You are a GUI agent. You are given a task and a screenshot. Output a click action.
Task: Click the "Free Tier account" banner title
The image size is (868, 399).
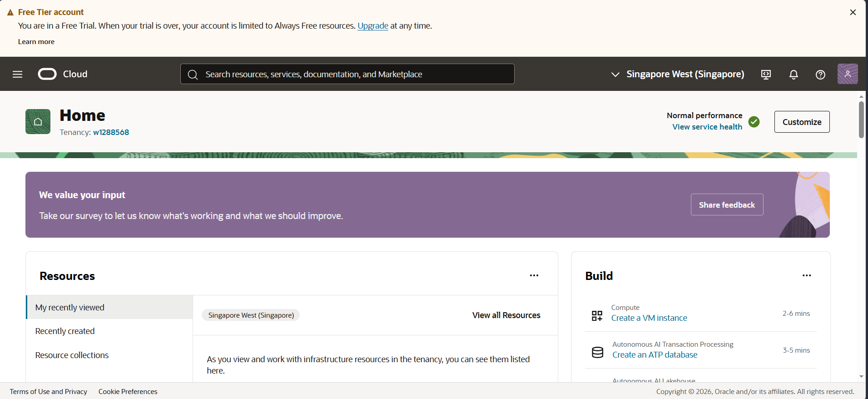(51, 12)
